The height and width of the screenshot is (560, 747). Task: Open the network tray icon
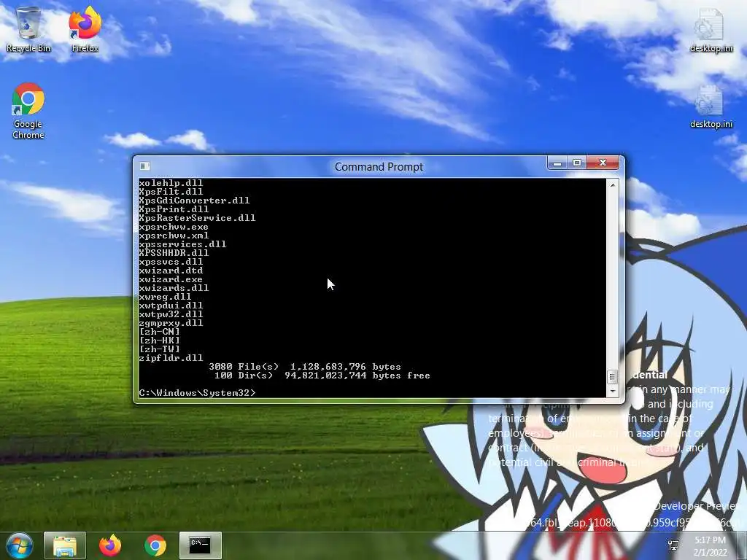673,545
